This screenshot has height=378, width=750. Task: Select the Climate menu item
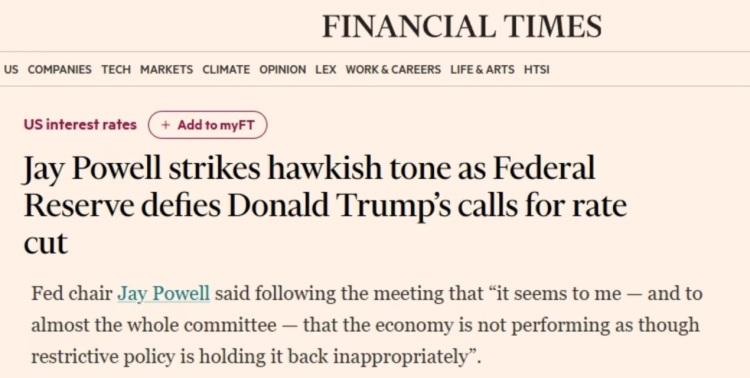click(226, 69)
